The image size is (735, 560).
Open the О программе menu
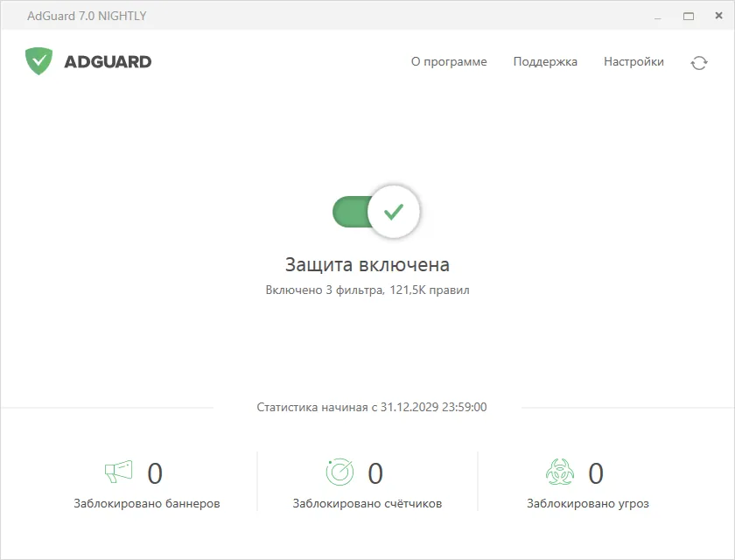coord(449,62)
